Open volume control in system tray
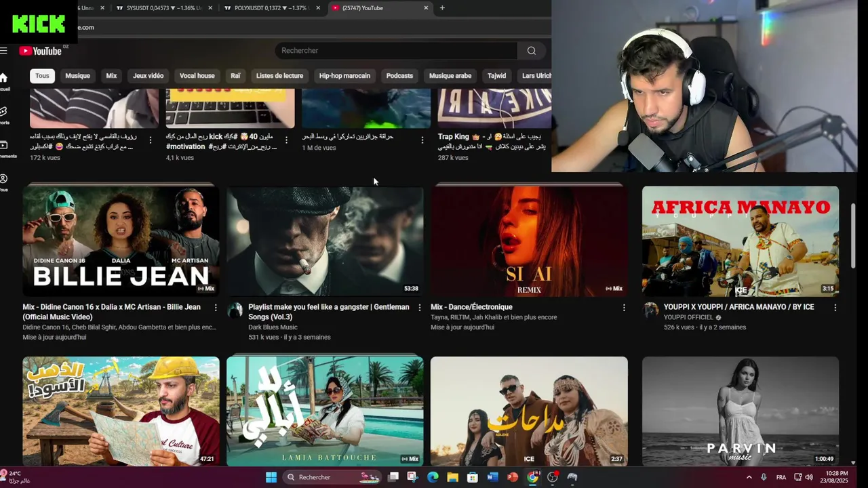The image size is (868, 488). (x=809, y=477)
